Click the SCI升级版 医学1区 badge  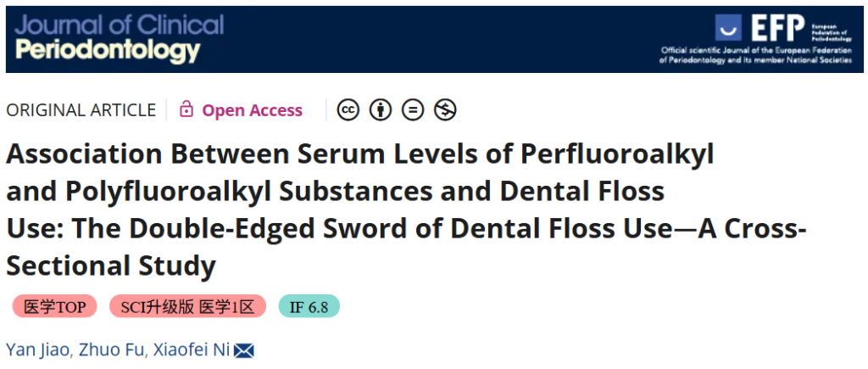(187, 306)
